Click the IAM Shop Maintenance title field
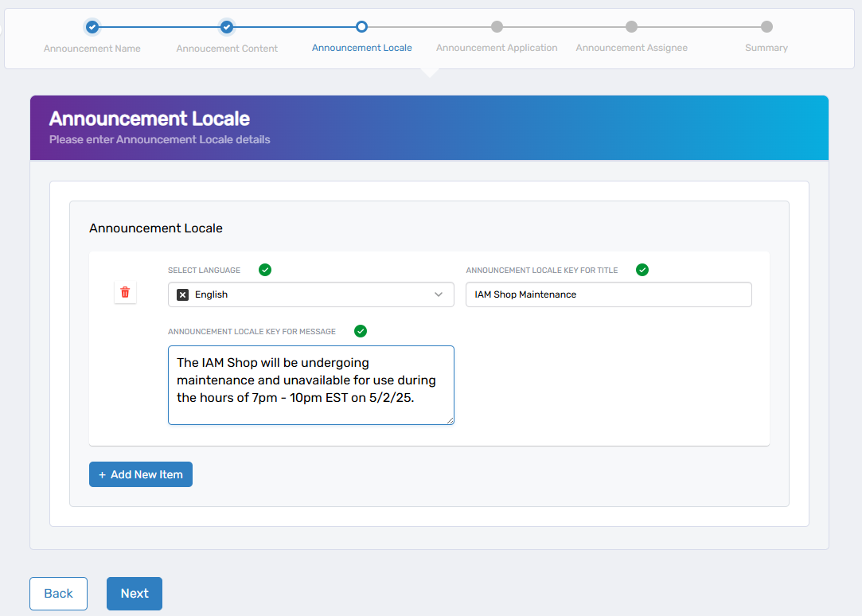This screenshot has width=862, height=616. tap(608, 294)
